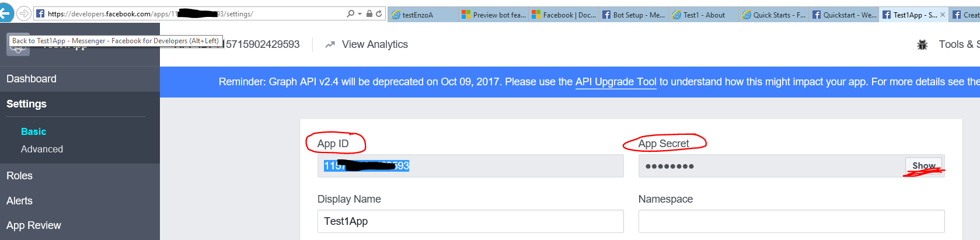Screen dimensions: 980x240
Task: Show the hidden App Secret
Action: [x=923, y=166]
